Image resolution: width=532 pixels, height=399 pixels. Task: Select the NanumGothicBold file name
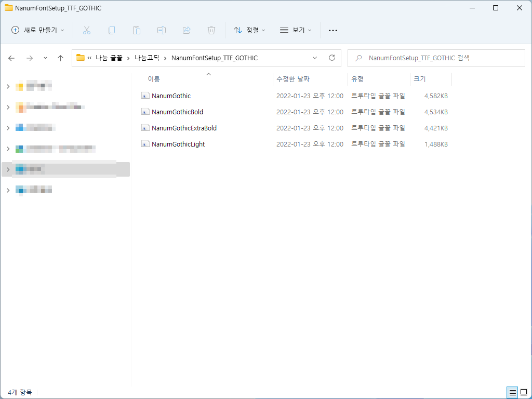(x=178, y=112)
